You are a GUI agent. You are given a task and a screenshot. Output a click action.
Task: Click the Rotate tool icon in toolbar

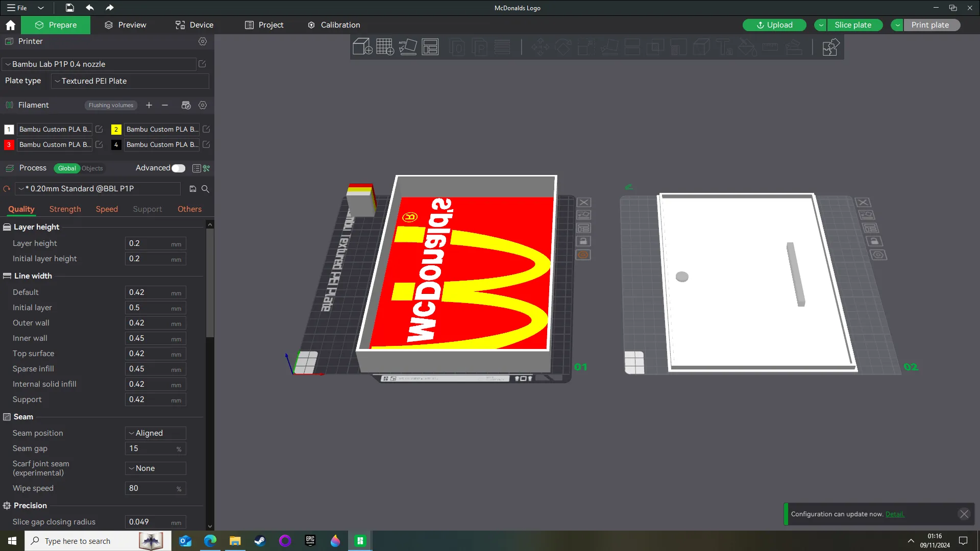pos(563,47)
